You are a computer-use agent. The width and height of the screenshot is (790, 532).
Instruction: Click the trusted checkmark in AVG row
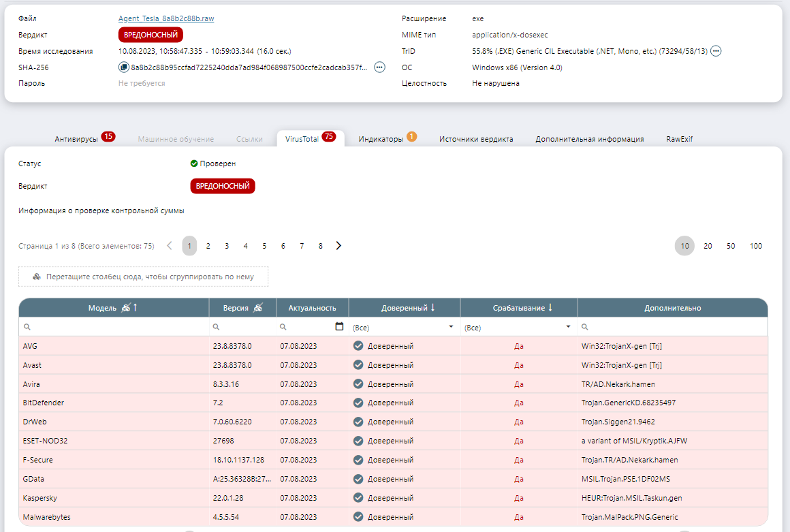(358, 346)
